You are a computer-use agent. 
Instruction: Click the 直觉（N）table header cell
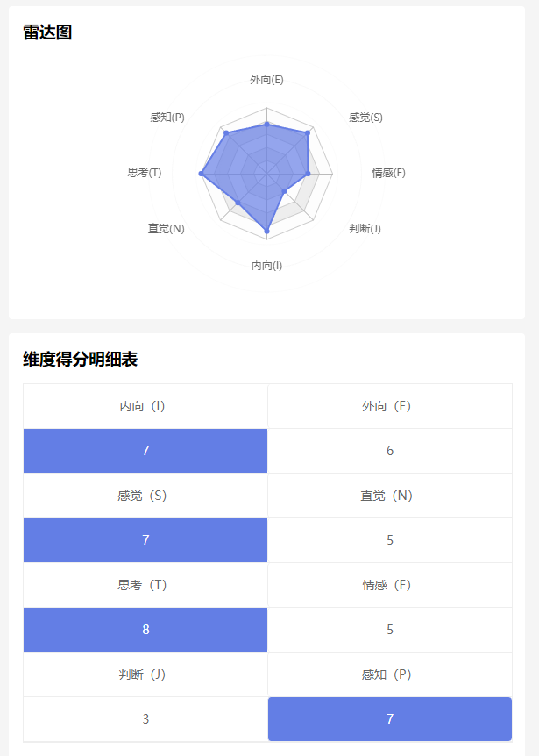click(x=390, y=496)
